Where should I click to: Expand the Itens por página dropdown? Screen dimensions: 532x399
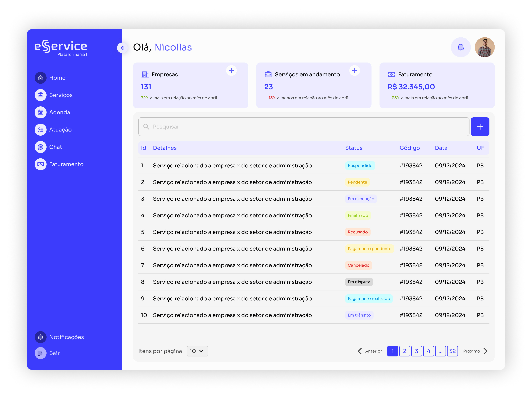click(197, 351)
